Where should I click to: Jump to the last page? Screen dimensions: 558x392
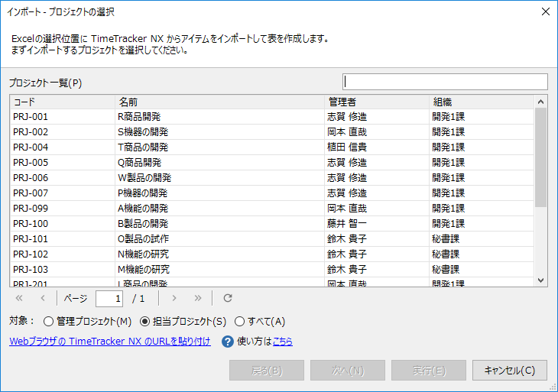198,298
